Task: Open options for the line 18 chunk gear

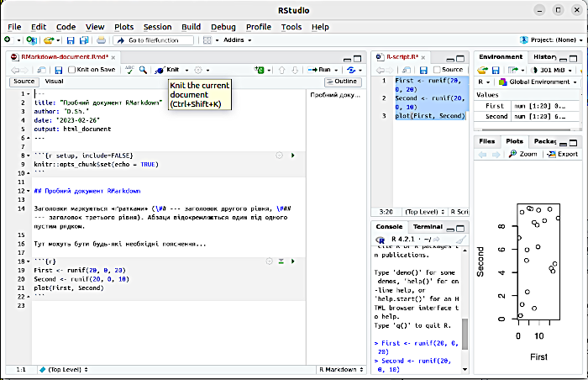Action: point(270,261)
